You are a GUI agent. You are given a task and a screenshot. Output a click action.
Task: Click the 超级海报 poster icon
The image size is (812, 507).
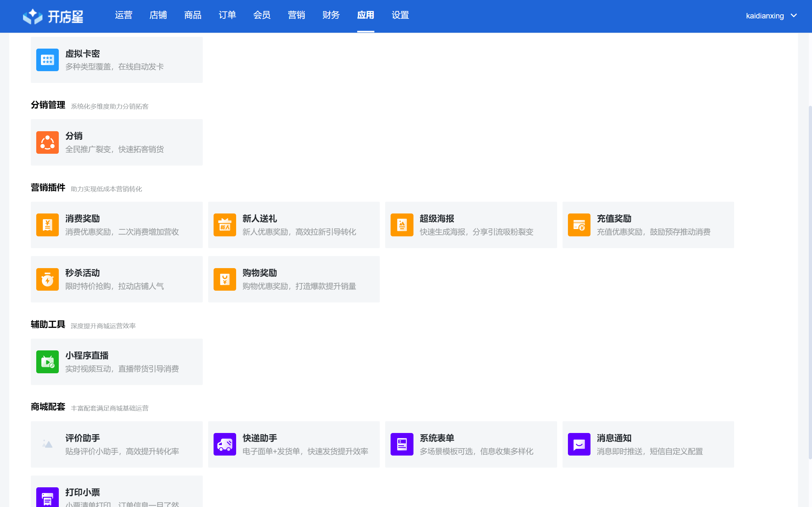401,225
